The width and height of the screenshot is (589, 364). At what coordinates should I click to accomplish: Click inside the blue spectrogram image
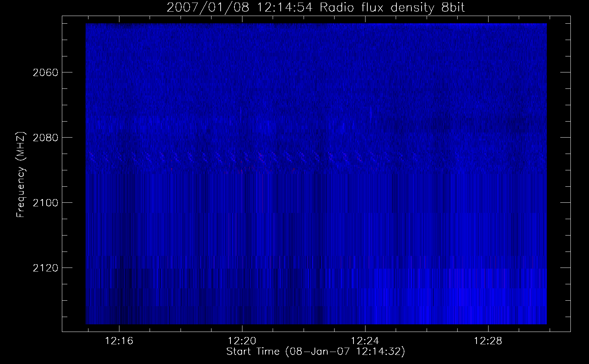316,174
